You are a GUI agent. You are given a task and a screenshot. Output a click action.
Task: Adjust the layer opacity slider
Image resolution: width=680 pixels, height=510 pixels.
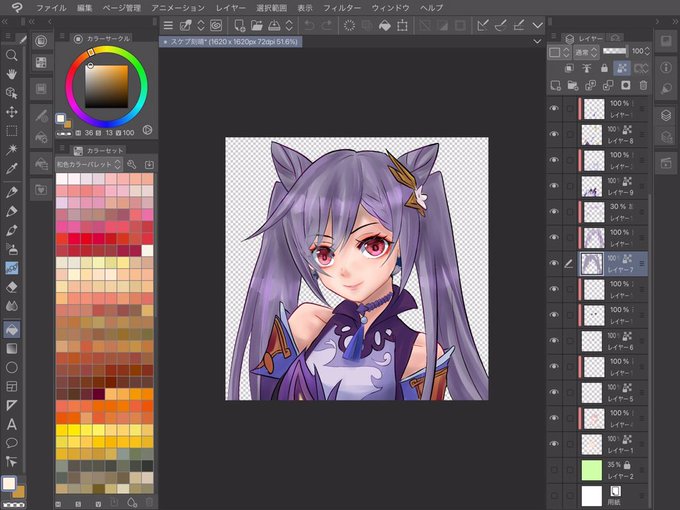615,51
